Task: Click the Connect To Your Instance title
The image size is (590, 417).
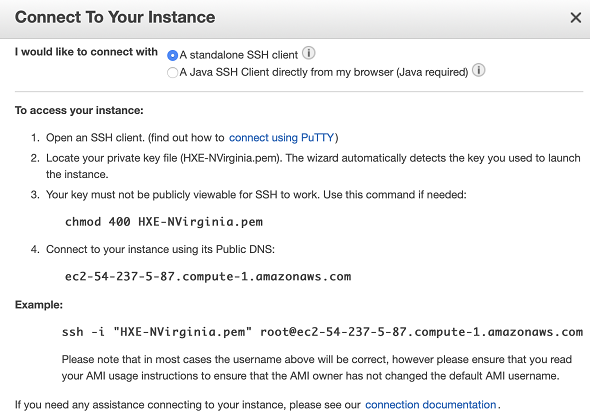Action: 115,17
